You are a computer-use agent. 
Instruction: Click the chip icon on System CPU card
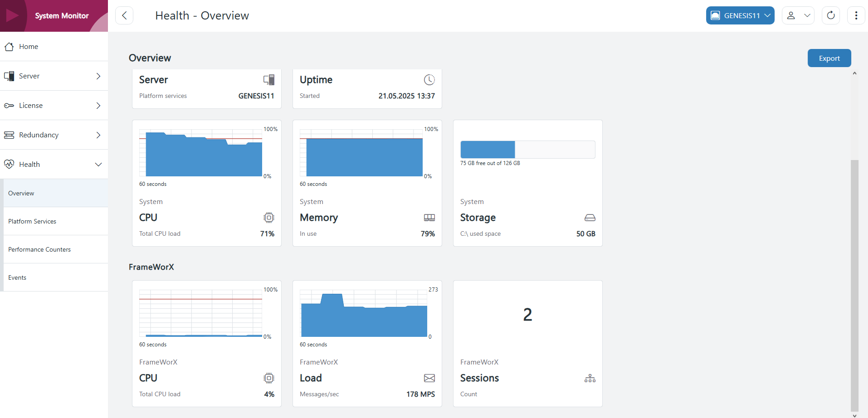click(269, 218)
